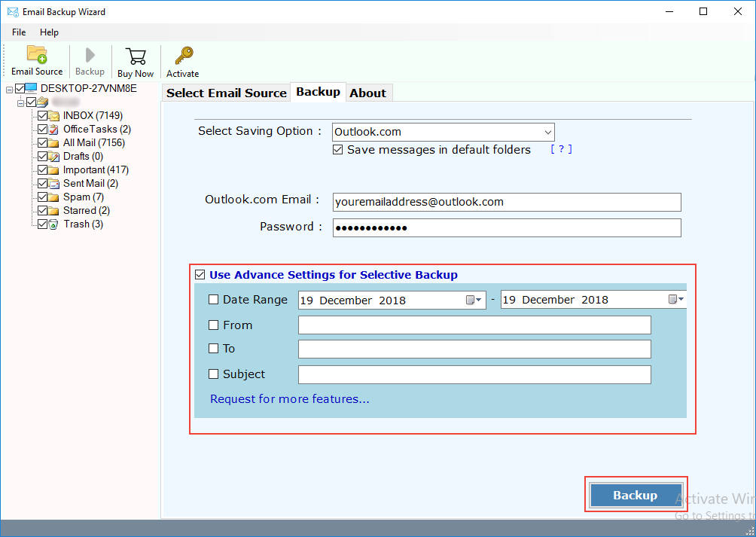Image resolution: width=756 pixels, height=537 pixels.
Task: Open Buy Now shopping cart icon
Action: (x=136, y=56)
